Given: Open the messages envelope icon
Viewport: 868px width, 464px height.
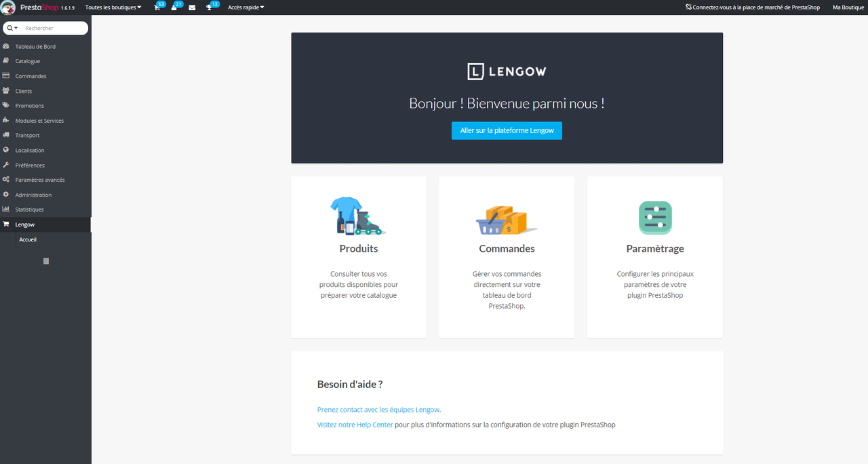Looking at the screenshot, I should pos(192,7).
